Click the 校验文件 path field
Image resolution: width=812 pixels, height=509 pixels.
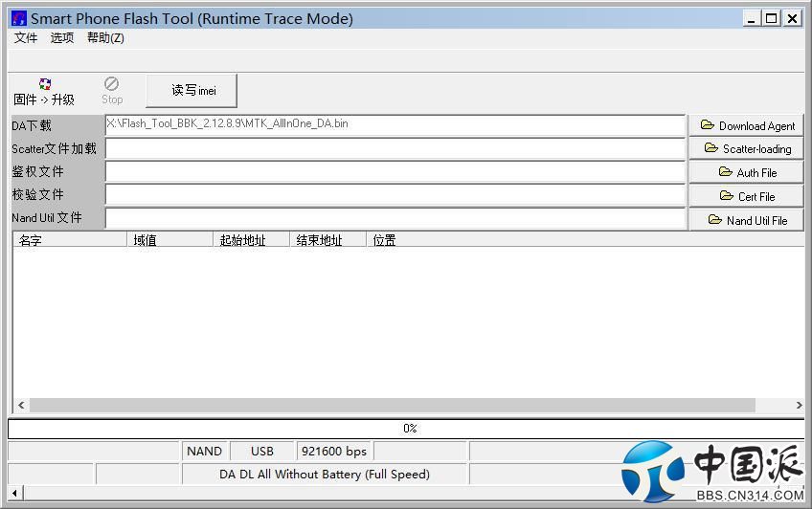[x=395, y=195]
